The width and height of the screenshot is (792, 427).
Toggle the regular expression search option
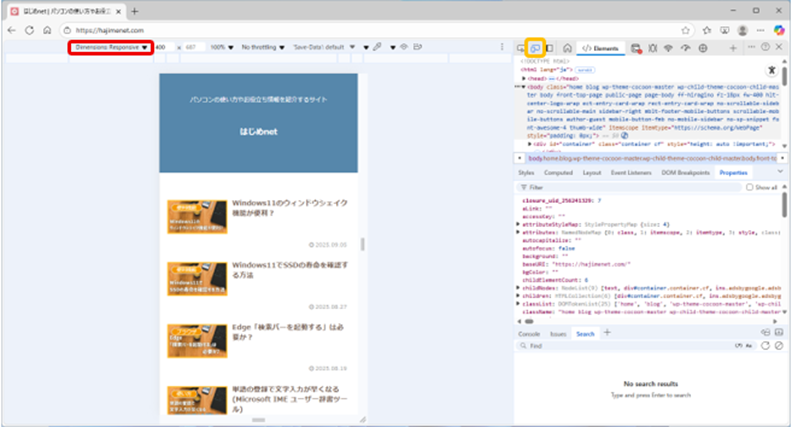738,346
